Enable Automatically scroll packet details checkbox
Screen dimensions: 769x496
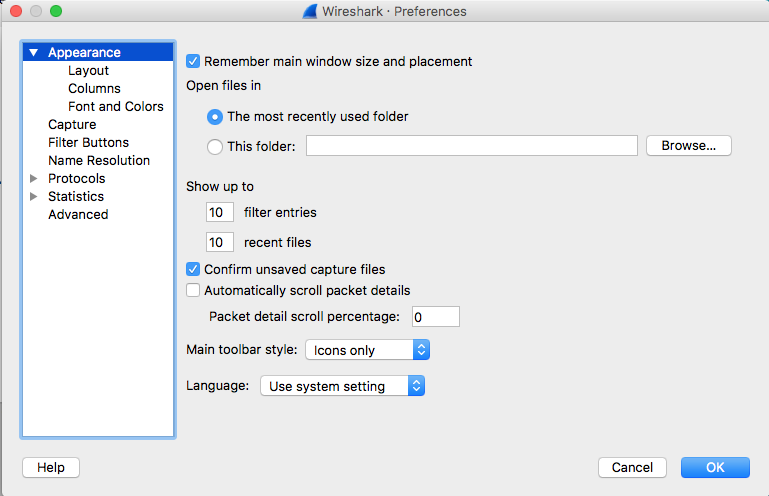(194, 291)
